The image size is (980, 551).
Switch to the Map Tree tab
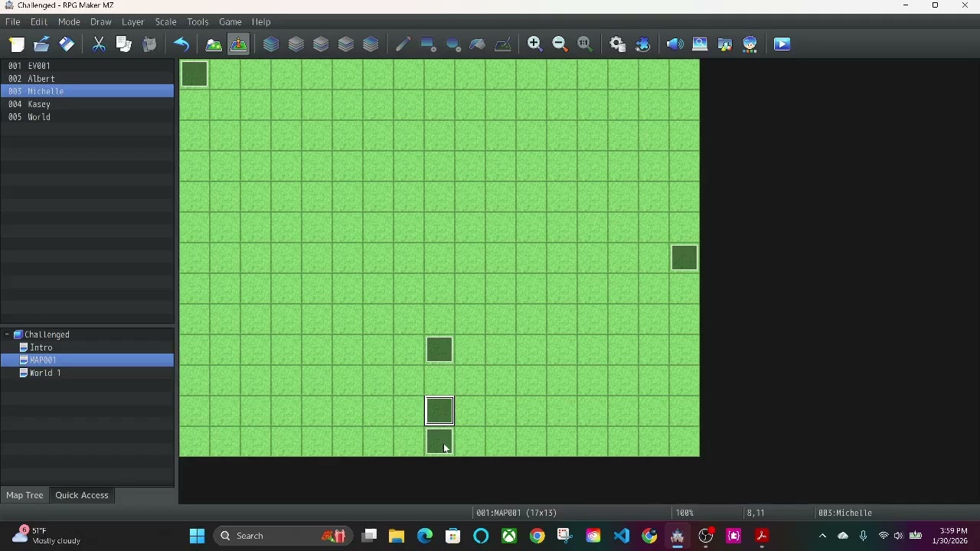24,495
